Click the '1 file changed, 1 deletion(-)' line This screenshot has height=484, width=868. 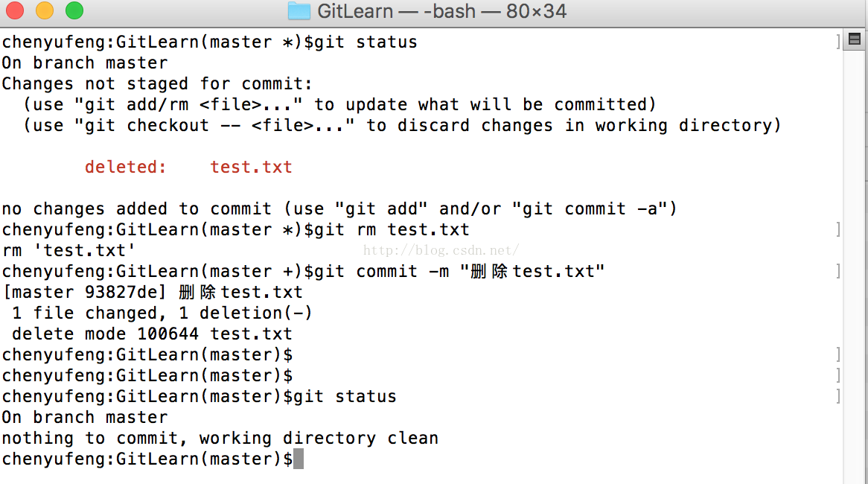click(162, 313)
